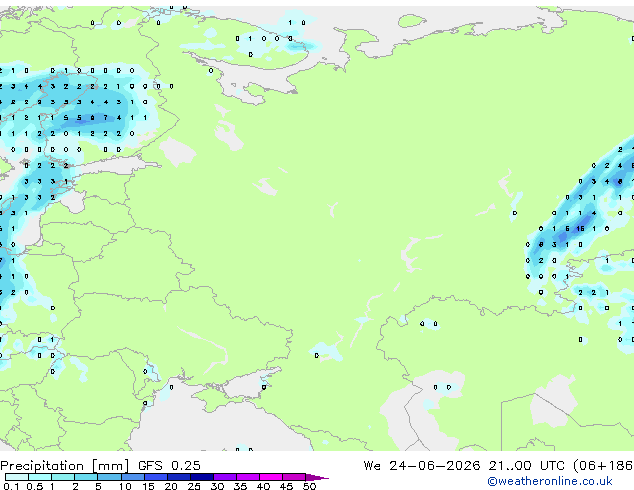
Task: Select the 0.5–1 mm legend color box
Action: (x=40, y=477)
